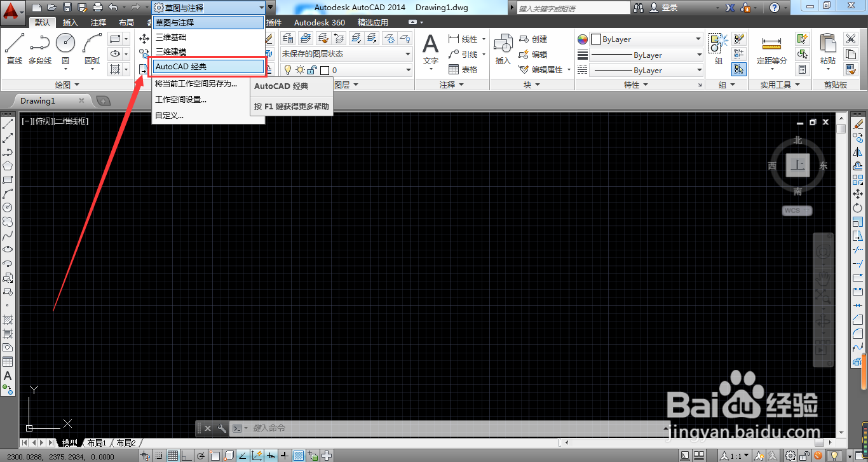Screen dimensions: 868x462
Task: Click the Open folder icon in quick access
Action: [x=52, y=8]
